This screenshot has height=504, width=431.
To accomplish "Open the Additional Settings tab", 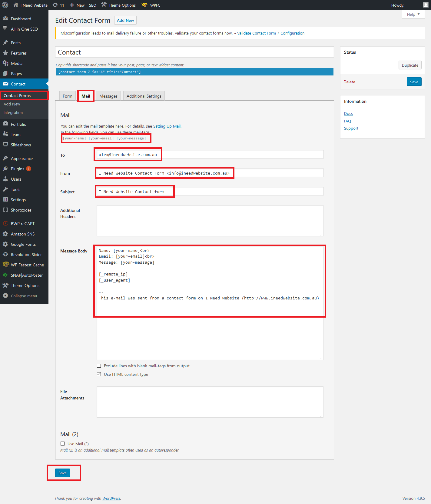I will (x=144, y=96).
